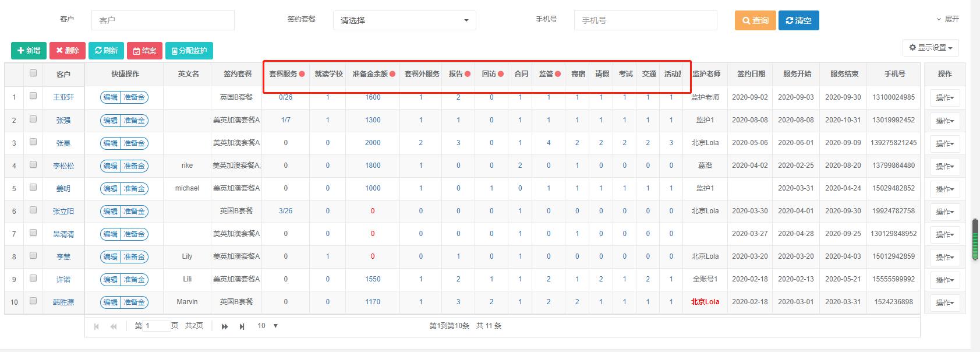Click the blue 清空 clear button

[798, 20]
